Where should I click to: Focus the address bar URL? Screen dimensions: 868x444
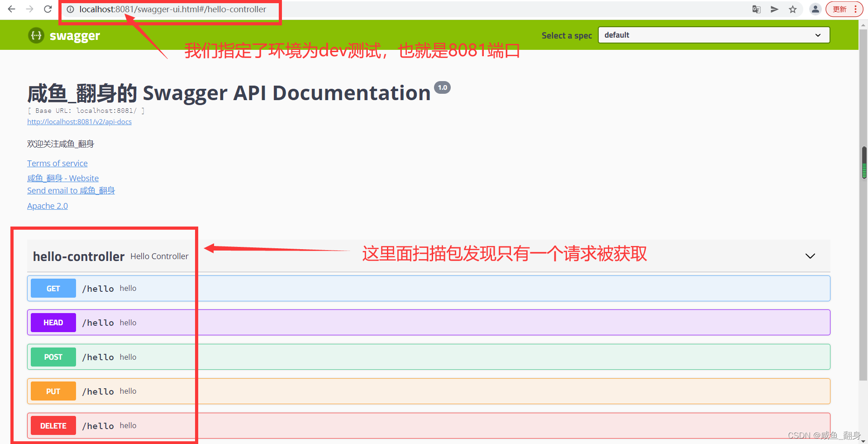pyautogui.click(x=172, y=9)
